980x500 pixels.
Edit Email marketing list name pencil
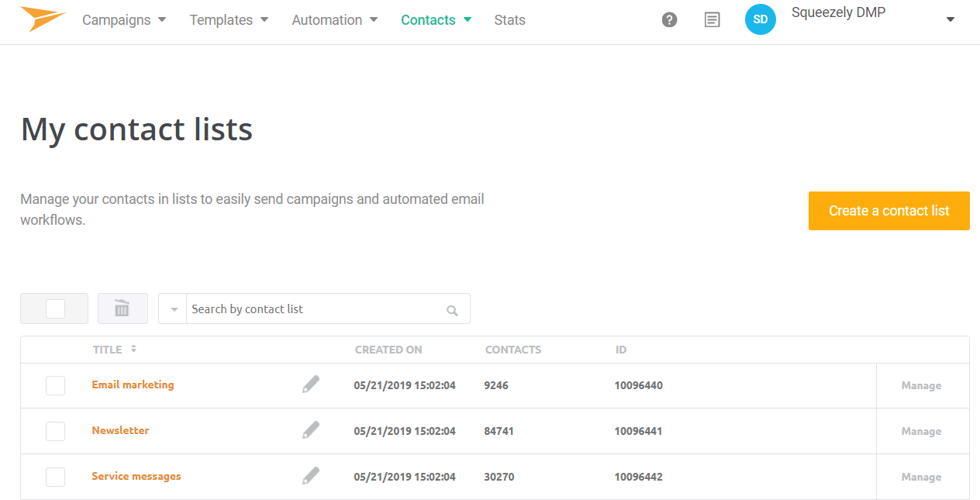coord(311,384)
